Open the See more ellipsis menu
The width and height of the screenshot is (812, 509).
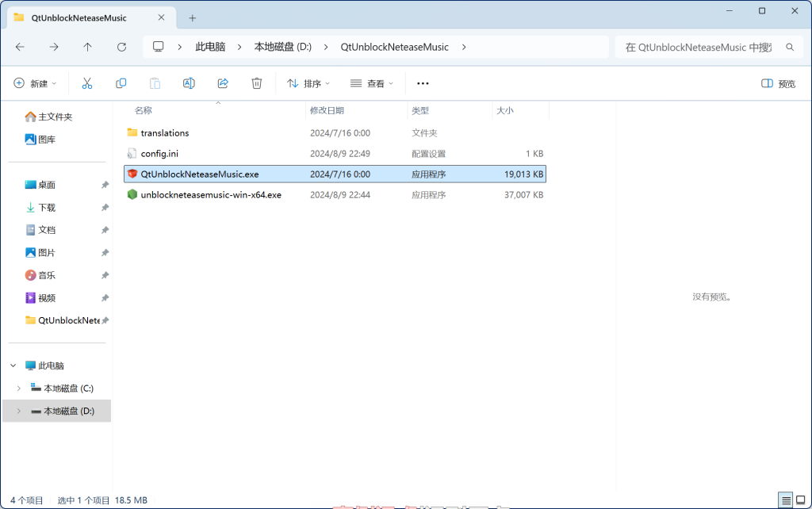tap(423, 83)
